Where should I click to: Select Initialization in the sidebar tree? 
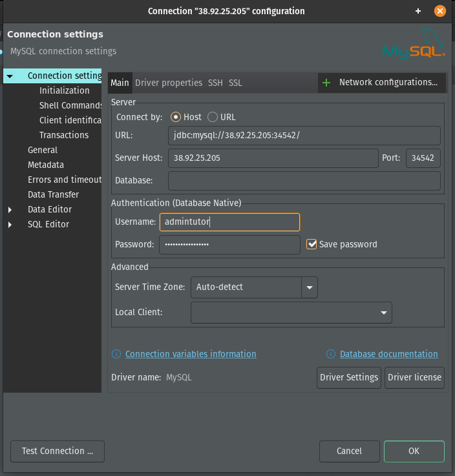[x=65, y=90]
